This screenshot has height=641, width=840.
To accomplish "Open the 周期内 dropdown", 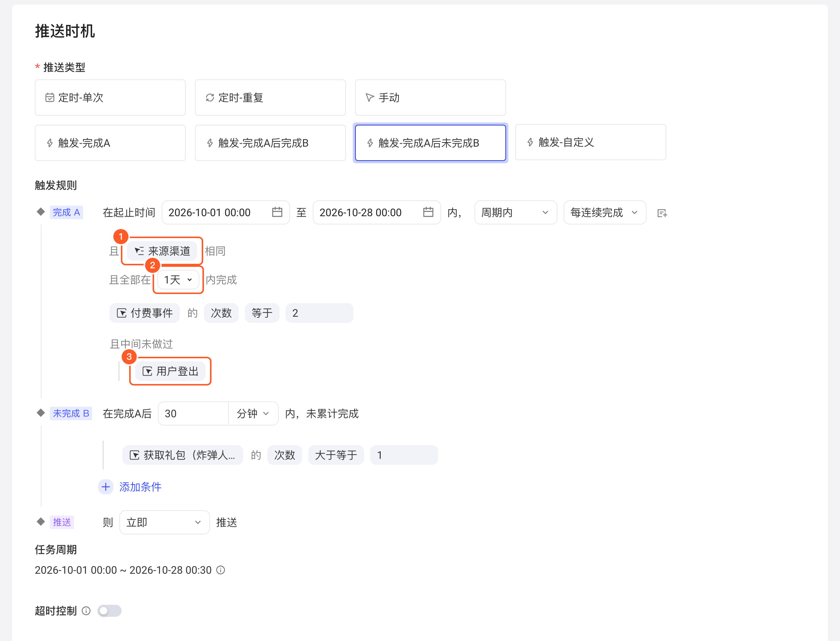I will (516, 212).
